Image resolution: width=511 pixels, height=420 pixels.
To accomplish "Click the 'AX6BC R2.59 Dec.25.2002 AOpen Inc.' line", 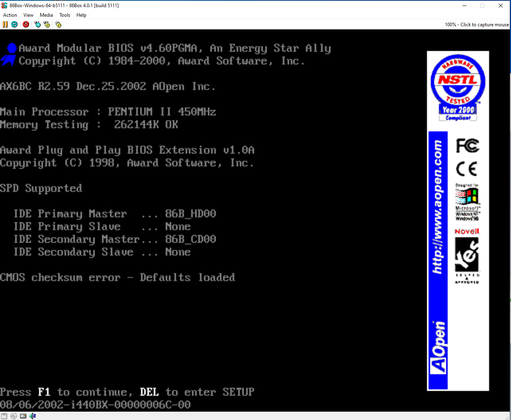I will (x=108, y=86).
